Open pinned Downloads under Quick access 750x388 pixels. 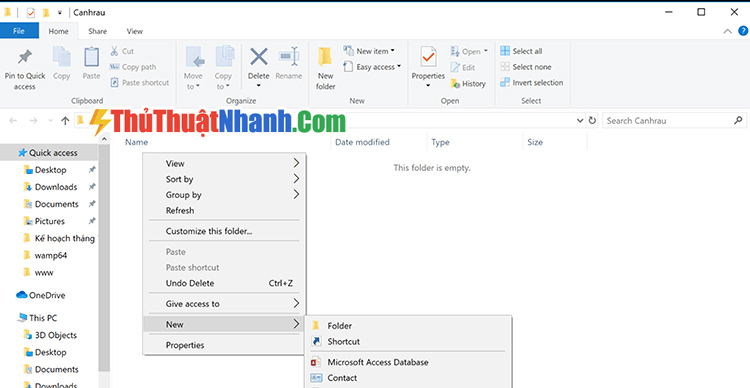[x=56, y=187]
